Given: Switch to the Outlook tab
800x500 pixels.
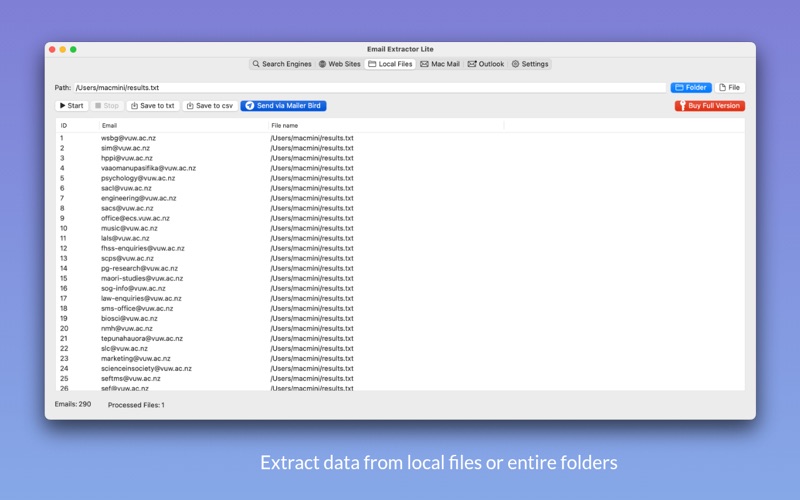Looking at the screenshot, I should pos(486,64).
